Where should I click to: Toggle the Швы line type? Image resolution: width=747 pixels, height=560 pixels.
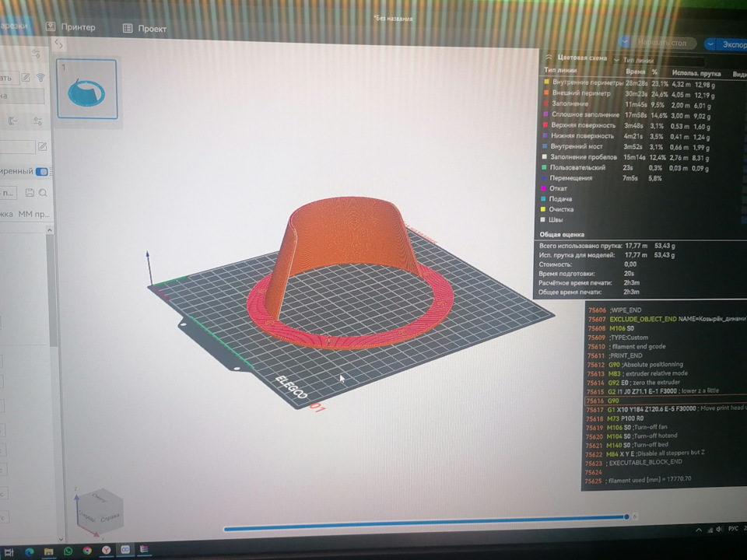[x=552, y=220]
